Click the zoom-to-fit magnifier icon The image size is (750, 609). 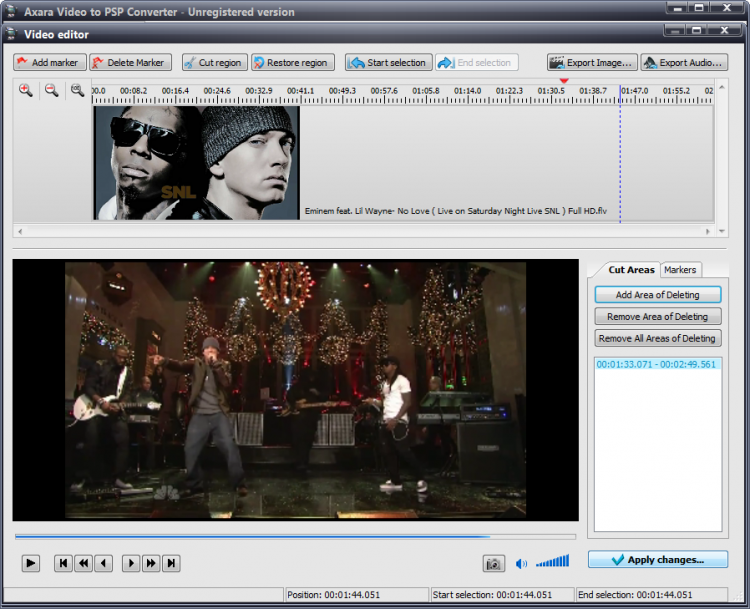tap(77, 91)
